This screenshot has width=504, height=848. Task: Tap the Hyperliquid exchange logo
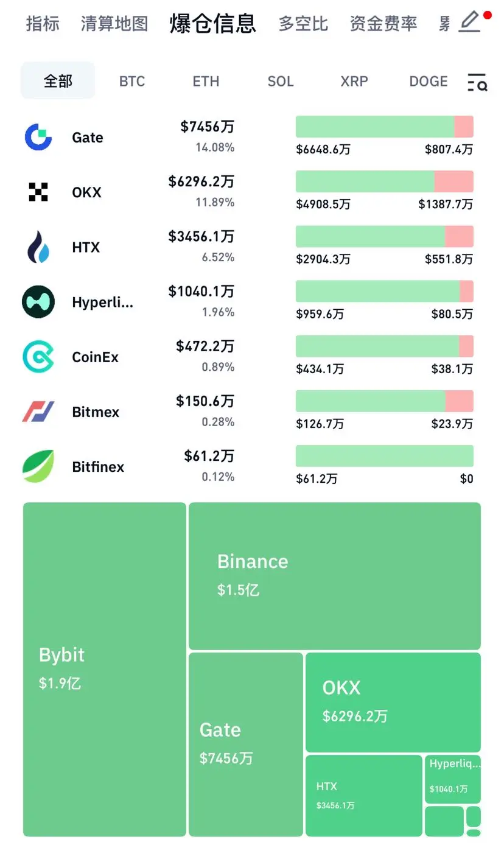(38, 302)
